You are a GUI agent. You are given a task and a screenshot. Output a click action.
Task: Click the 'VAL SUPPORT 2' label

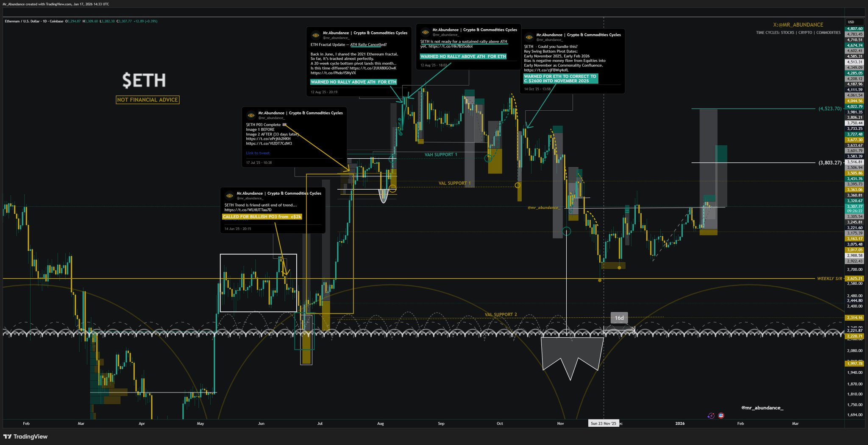pyautogui.click(x=501, y=315)
